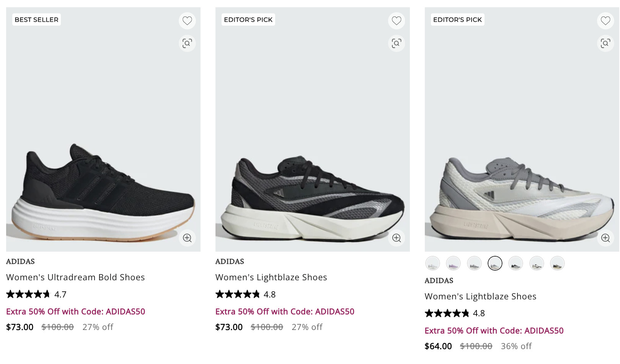Pick the last olive-black color swatch
Image resolution: width=620 pixels, height=364 pixels.
point(557,263)
